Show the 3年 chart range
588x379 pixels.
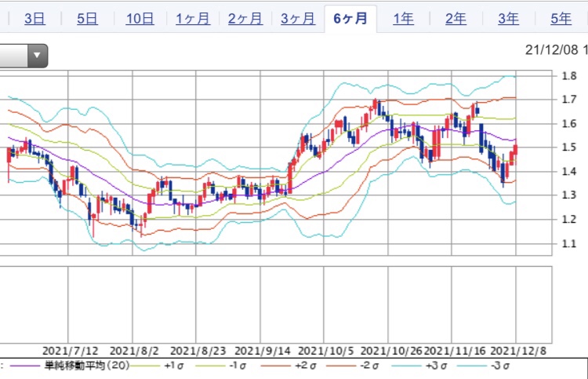pos(508,18)
